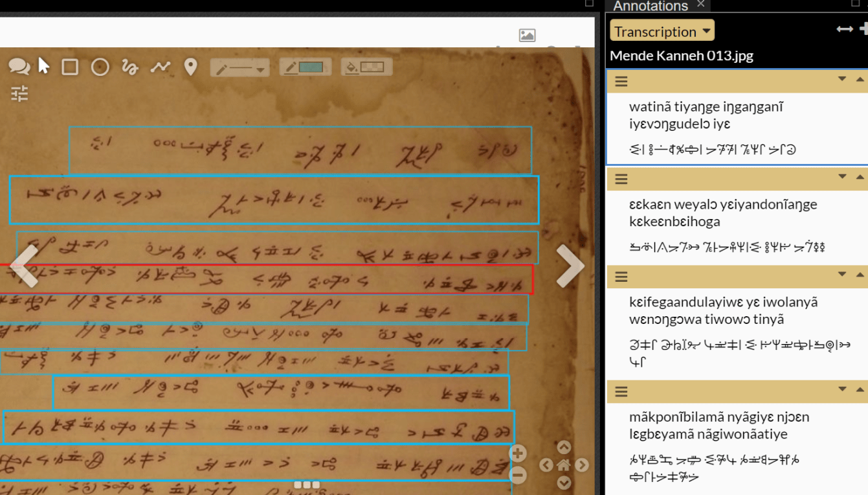Select the Ellipse annotation tool
This screenshot has width=868, height=495.
[100, 66]
